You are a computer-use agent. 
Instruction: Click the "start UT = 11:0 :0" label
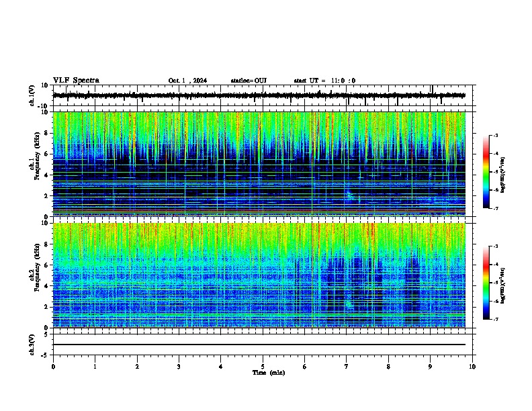click(324, 81)
